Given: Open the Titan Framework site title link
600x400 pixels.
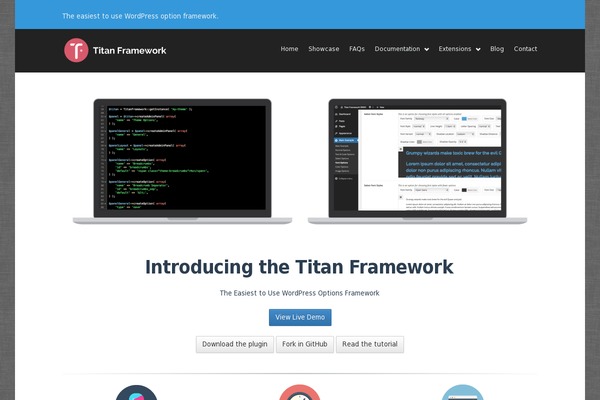Looking at the screenshot, I should 130,51.
